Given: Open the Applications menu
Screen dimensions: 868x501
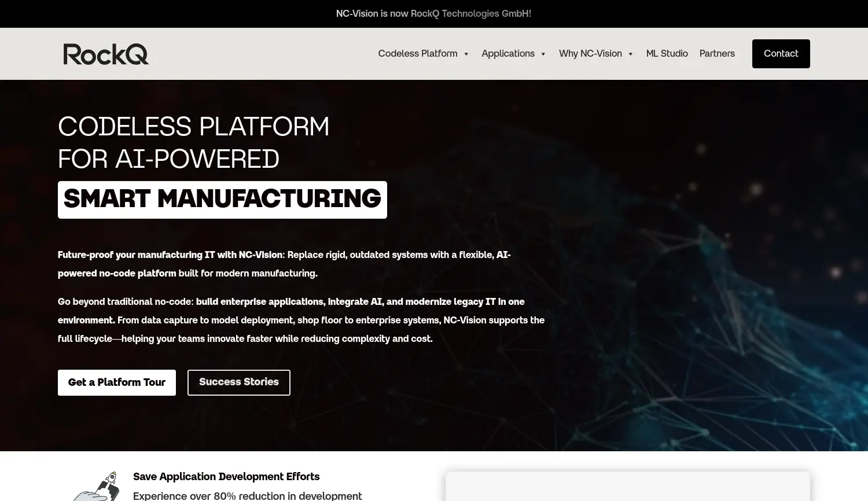Looking at the screenshot, I should [x=508, y=54].
